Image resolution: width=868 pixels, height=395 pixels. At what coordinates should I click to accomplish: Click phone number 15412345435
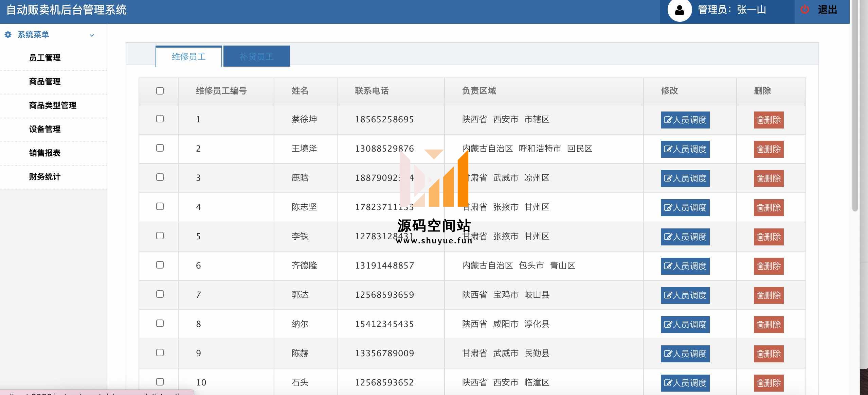coord(384,324)
